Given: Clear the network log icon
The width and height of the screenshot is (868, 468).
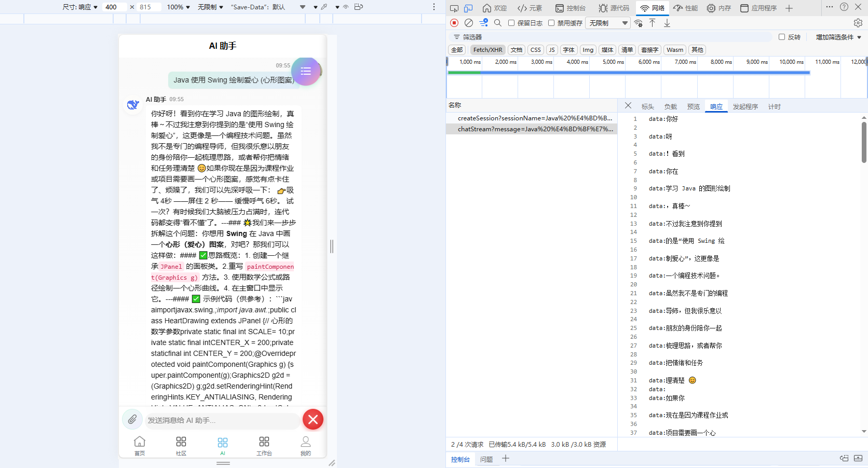Looking at the screenshot, I should pos(469,23).
